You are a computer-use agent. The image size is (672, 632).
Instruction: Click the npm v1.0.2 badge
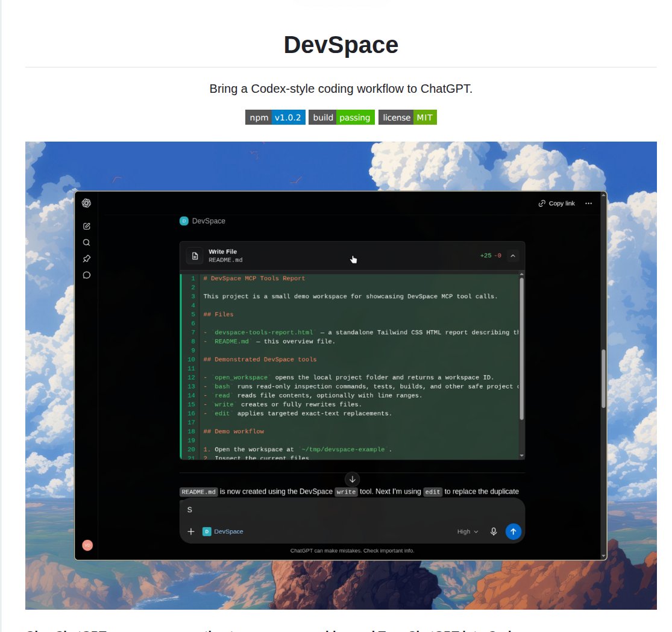(x=275, y=117)
